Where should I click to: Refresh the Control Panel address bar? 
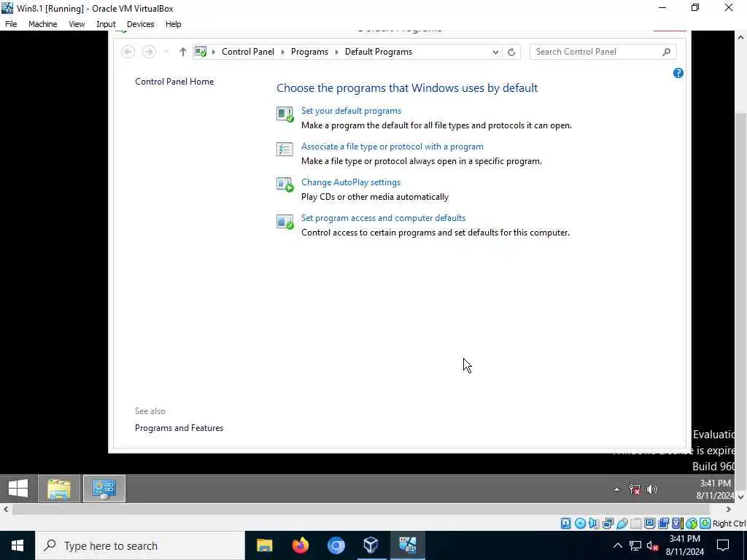511,52
